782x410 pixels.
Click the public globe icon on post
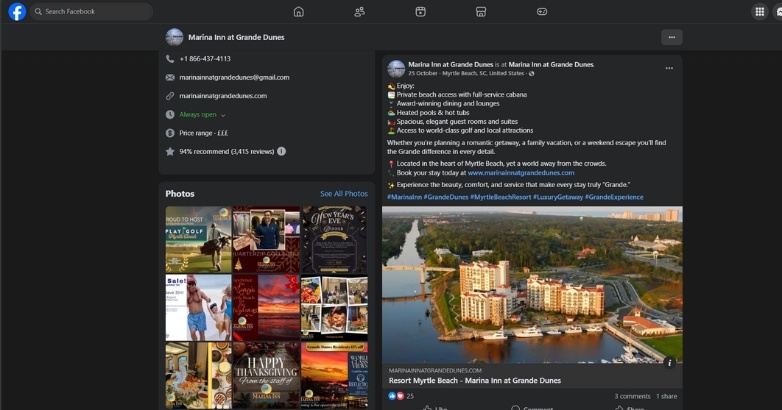tap(531, 73)
